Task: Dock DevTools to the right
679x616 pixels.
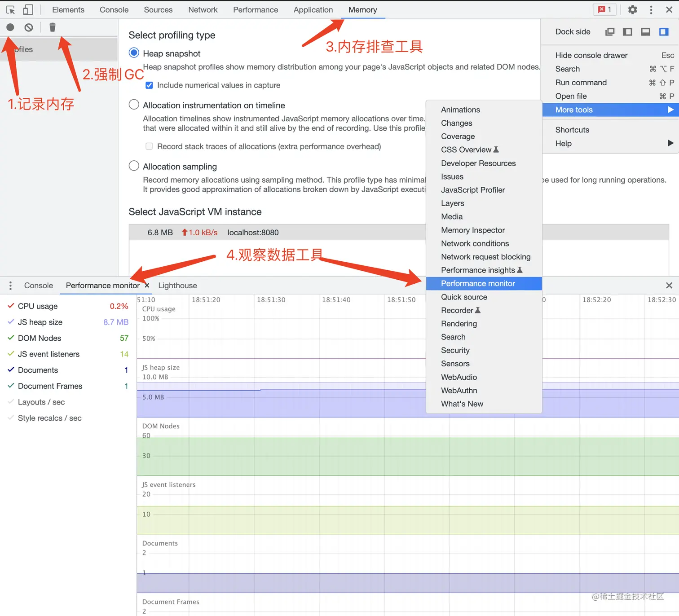Action: point(664,31)
